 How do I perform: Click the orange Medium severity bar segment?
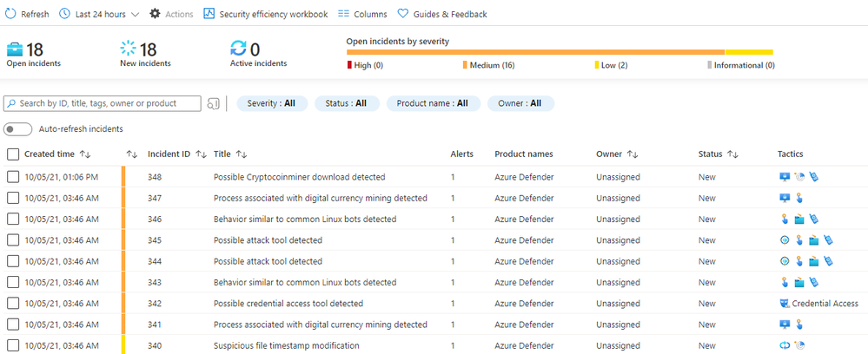tap(535, 52)
